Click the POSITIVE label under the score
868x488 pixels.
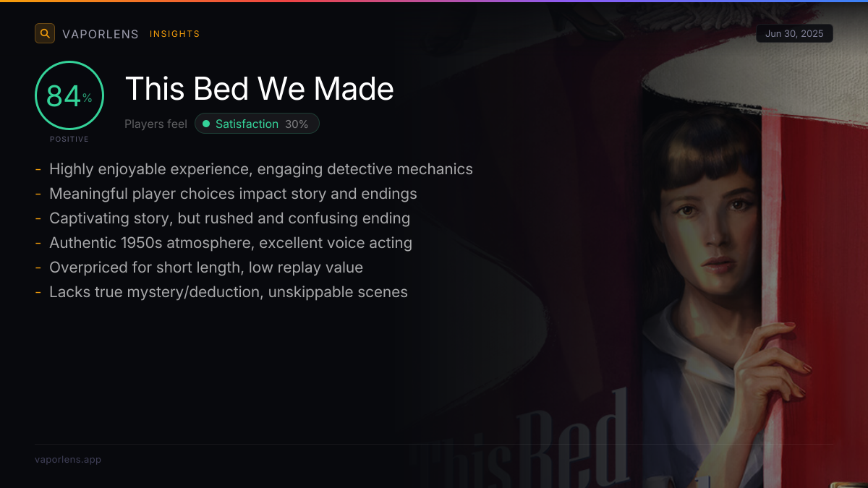click(69, 139)
